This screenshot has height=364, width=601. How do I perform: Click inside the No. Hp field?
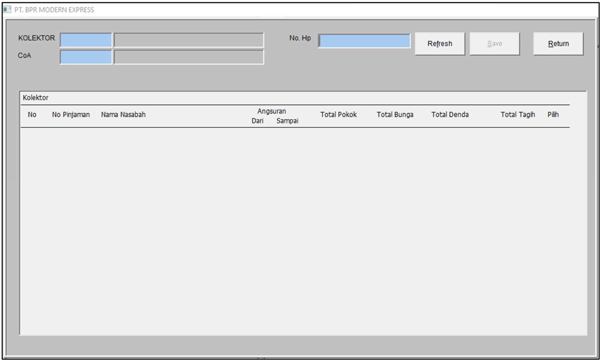click(364, 42)
